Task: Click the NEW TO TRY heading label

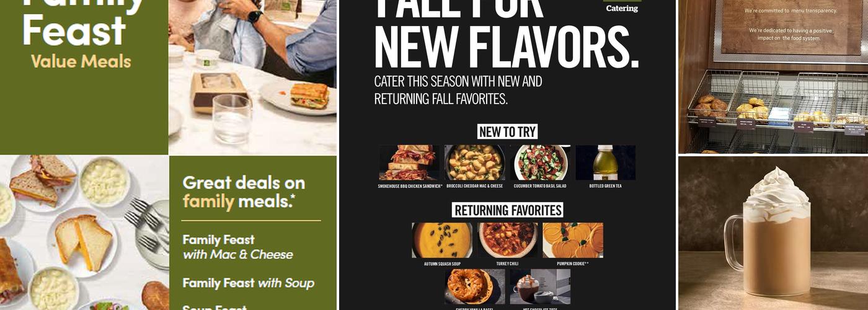Action: click(507, 131)
